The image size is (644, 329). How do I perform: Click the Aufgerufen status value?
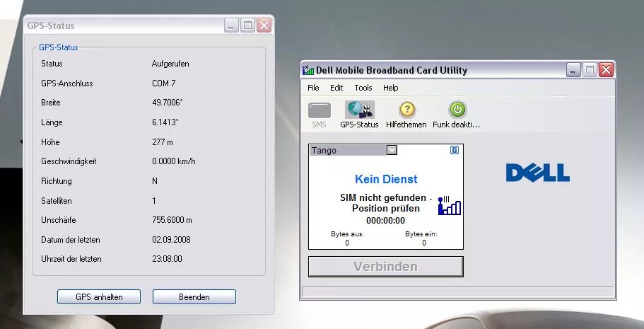click(170, 64)
